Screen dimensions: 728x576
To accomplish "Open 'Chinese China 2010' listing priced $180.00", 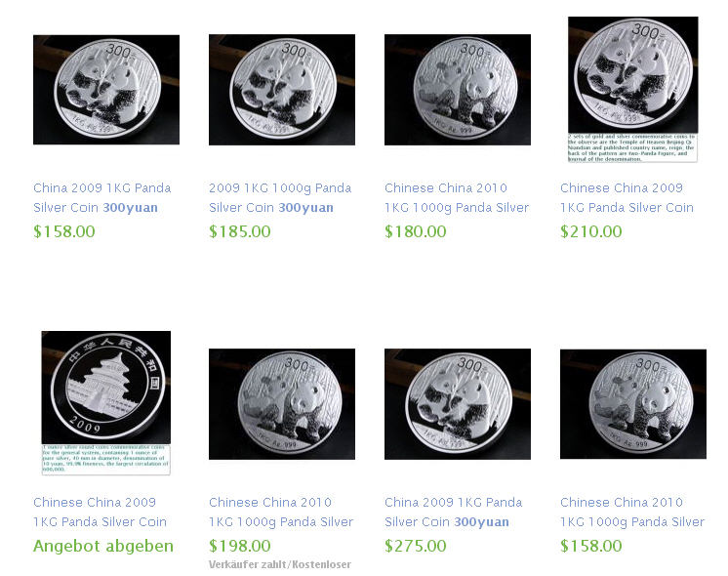I will [x=457, y=197].
